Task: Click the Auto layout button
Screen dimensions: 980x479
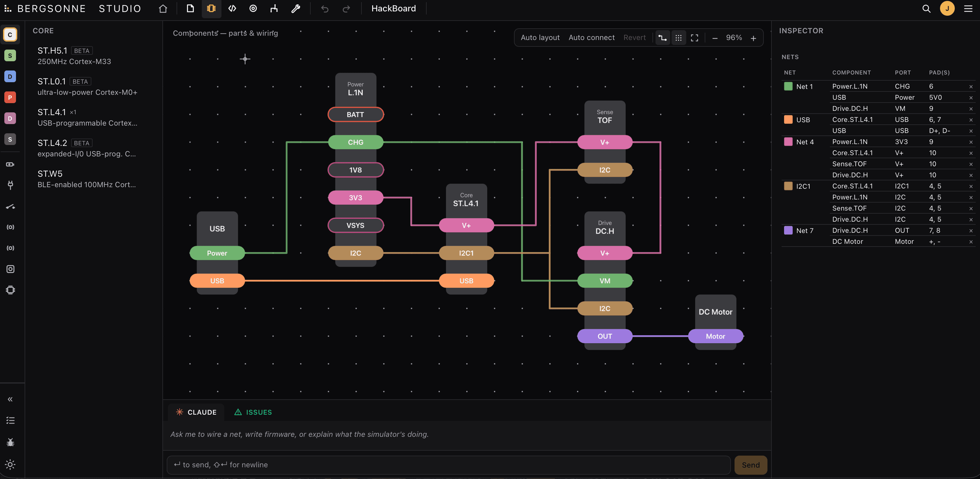Action: [540, 38]
